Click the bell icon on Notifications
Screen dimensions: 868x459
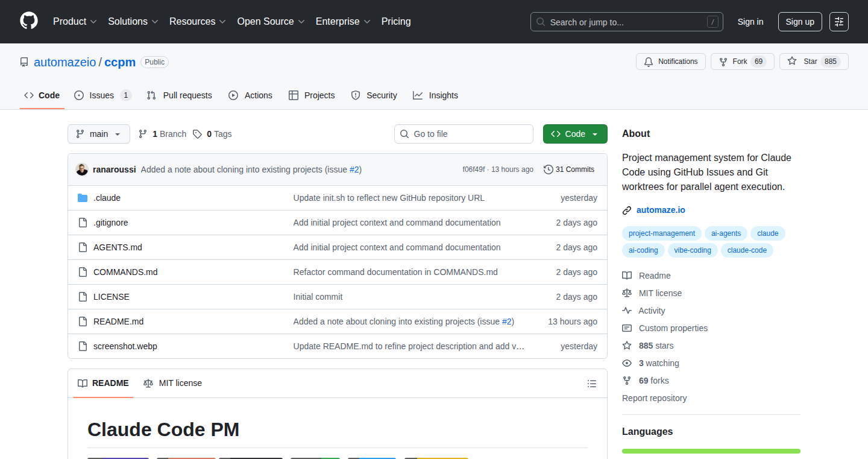click(x=649, y=62)
